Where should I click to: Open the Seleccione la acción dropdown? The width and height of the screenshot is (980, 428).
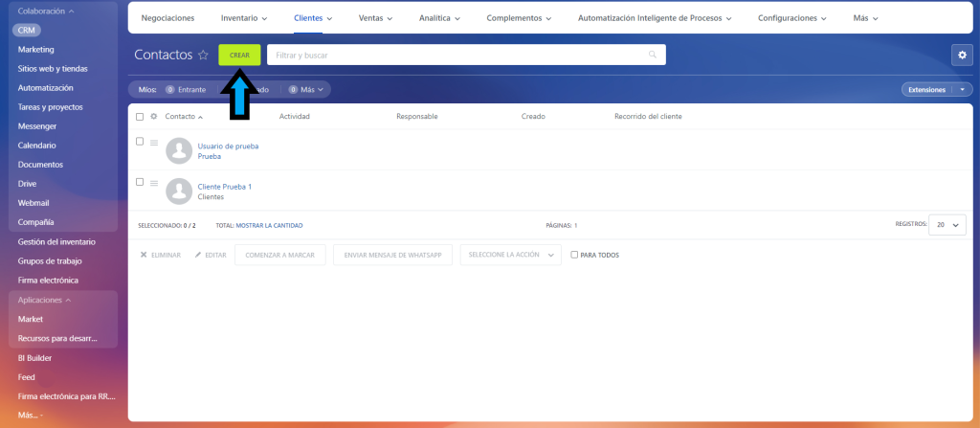(510, 256)
